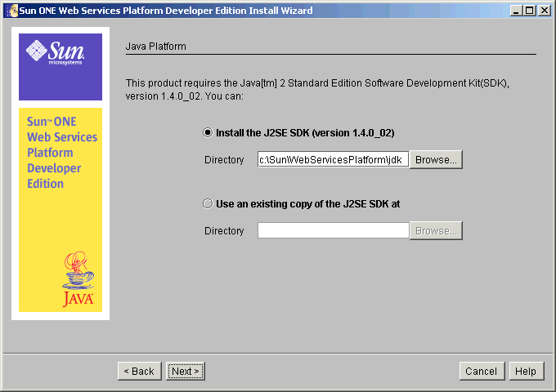Click the Sun ONE Web Services Platform sidebar text
Screen dimensions: 556x392
tap(61, 153)
